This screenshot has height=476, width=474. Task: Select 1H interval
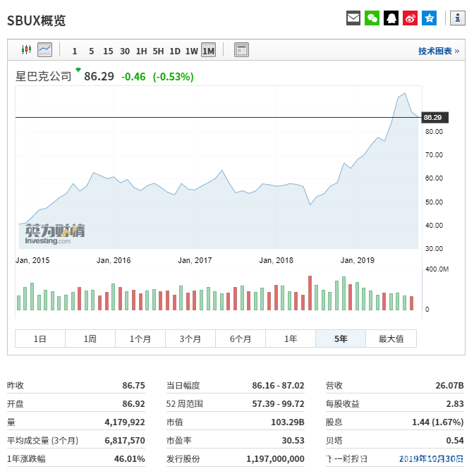[x=142, y=51]
